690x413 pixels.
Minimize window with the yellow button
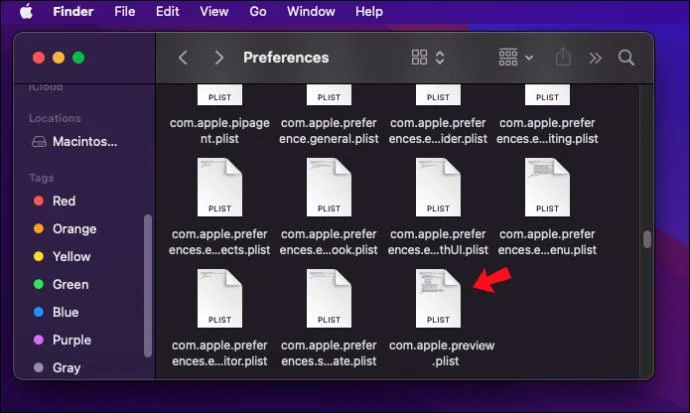[x=59, y=58]
